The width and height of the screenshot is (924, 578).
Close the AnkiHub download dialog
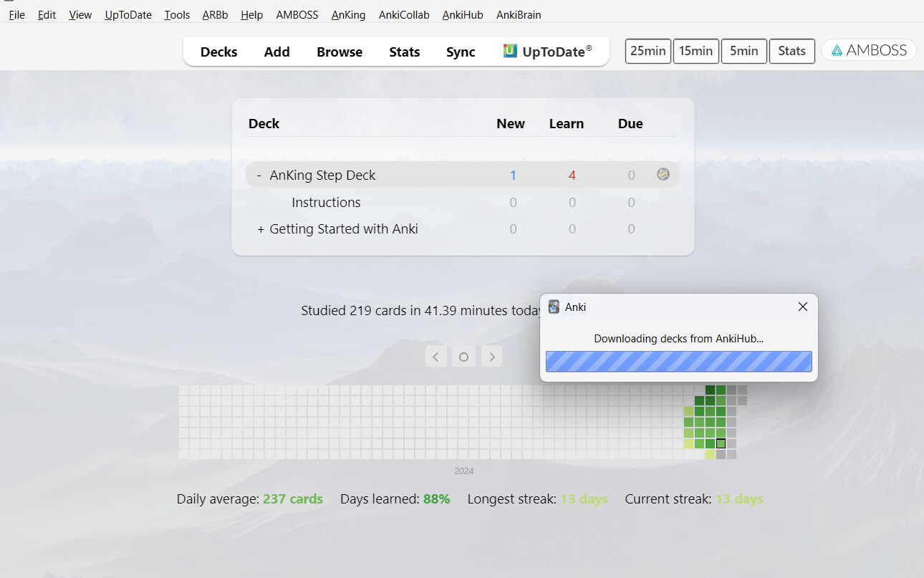[x=802, y=307]
